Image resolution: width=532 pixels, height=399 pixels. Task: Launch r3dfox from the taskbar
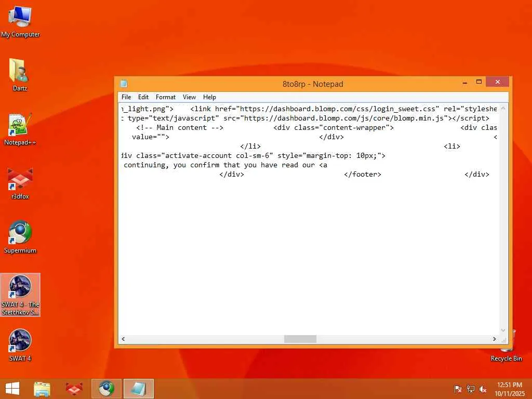(x=74, y=389)
